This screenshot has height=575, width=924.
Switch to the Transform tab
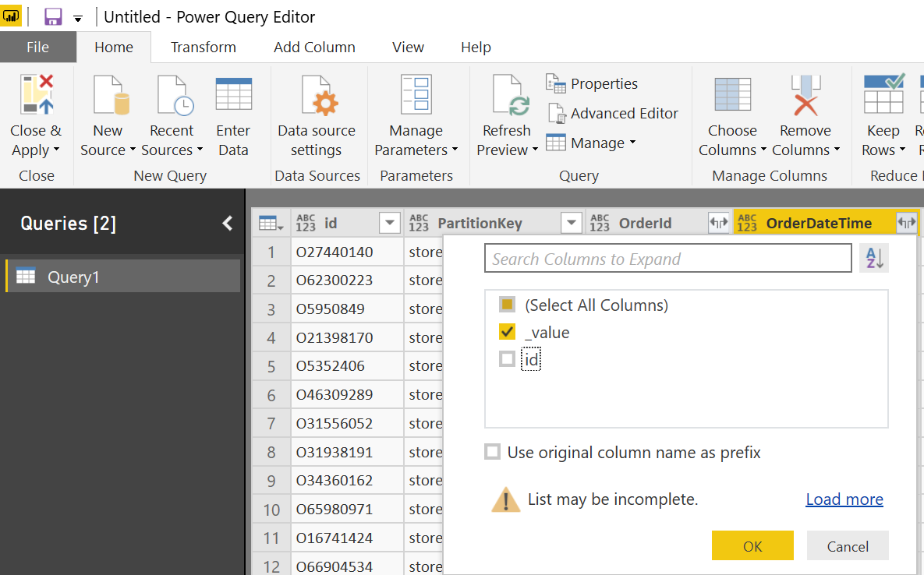tap(204, 47)
